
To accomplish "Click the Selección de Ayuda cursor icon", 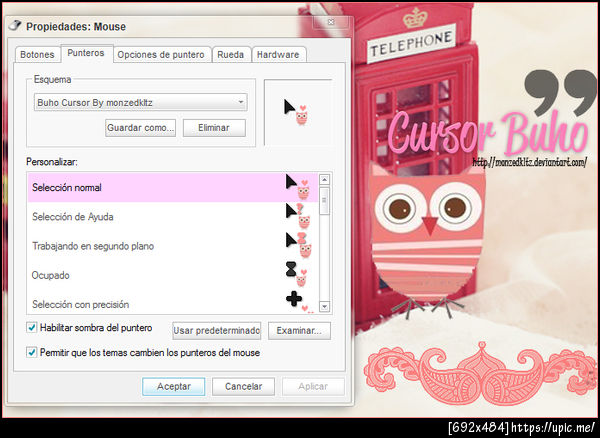I will click(x=297, y=216).
